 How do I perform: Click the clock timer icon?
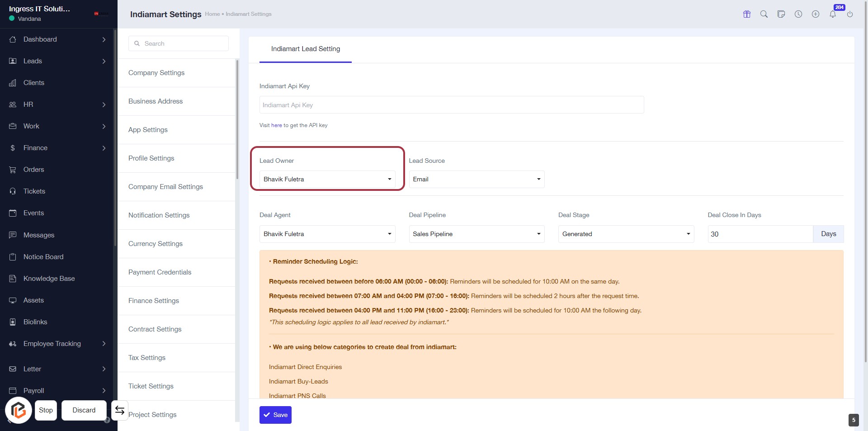(x=798, y=14)
